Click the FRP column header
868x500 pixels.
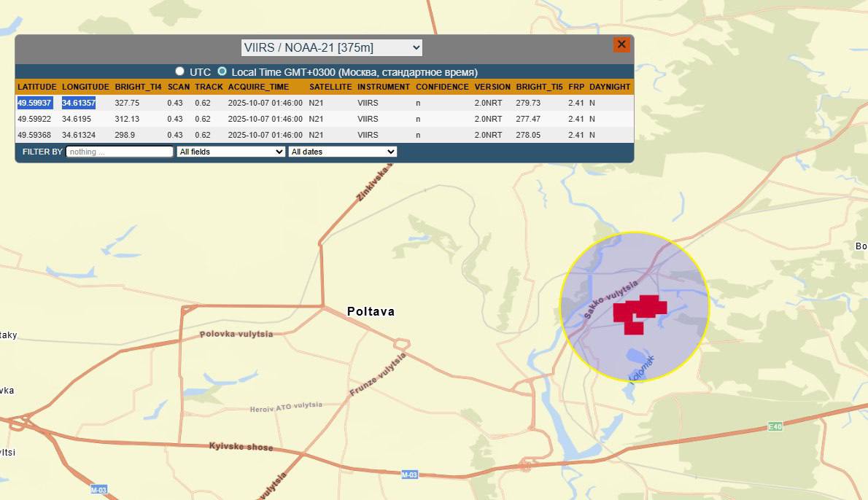(x=576, y=87)
